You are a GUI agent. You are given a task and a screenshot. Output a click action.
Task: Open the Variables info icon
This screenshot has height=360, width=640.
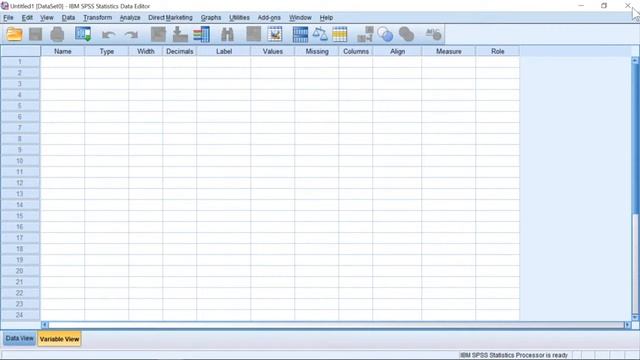202,34
